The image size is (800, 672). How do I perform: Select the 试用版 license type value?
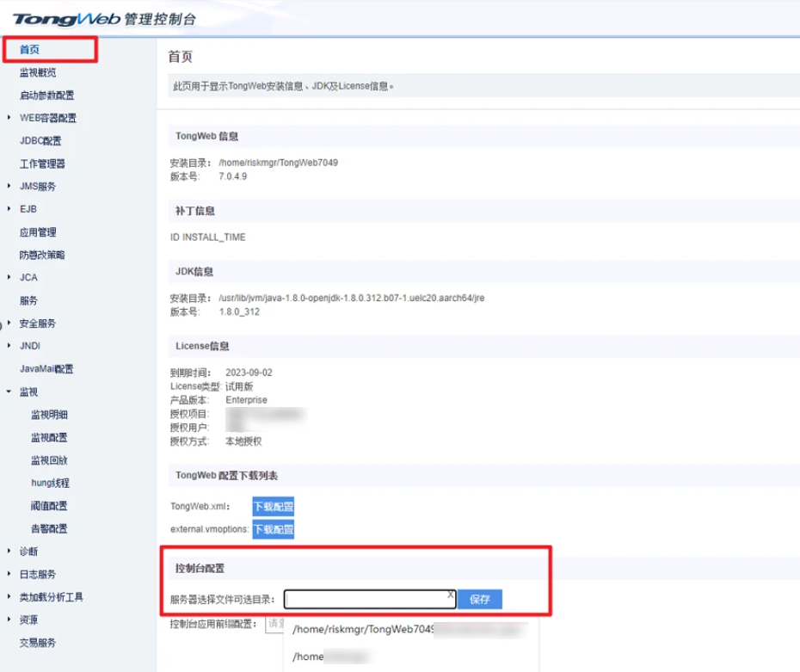[x=239, y=386]
